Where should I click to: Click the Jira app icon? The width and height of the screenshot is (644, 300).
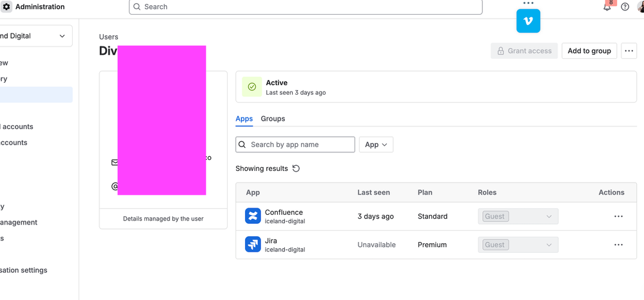pyautogui.click(x=253, y=245)
